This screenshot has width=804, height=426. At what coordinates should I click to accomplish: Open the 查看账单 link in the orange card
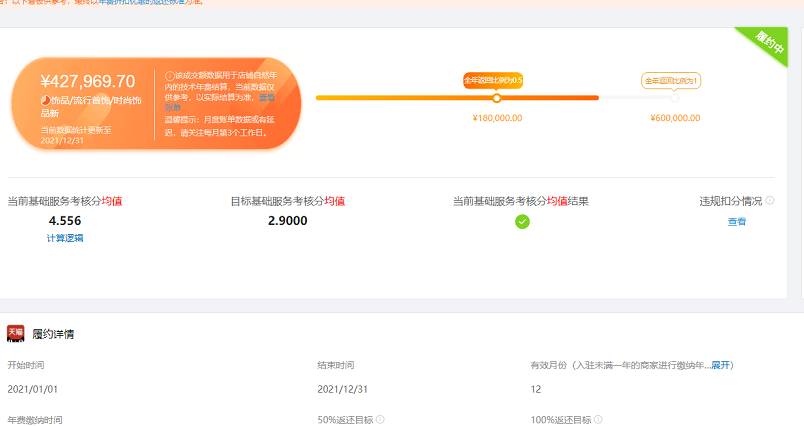click(x=266, y=97)
